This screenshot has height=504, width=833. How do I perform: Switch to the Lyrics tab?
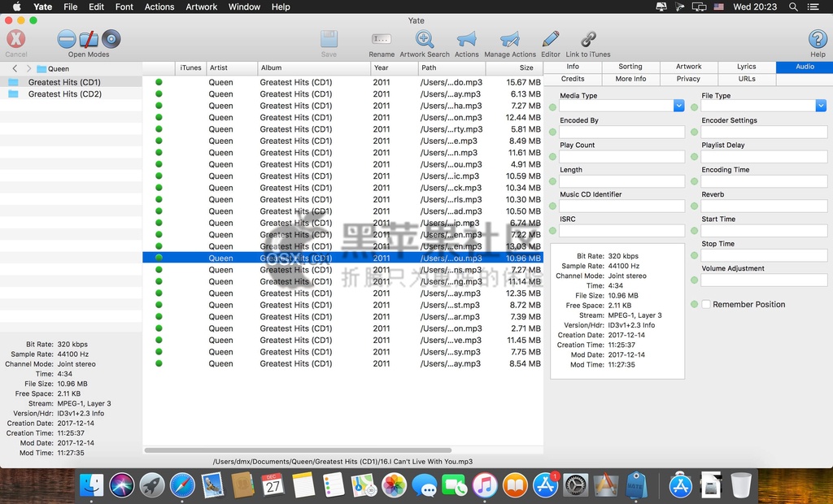[747, 67]
